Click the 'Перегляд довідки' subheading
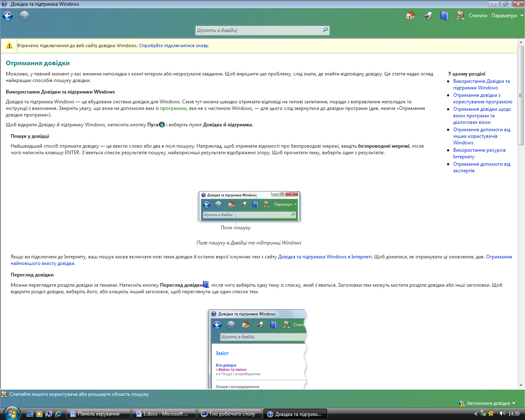Viewport: 525px width, 420px height. tap(32, 275)
